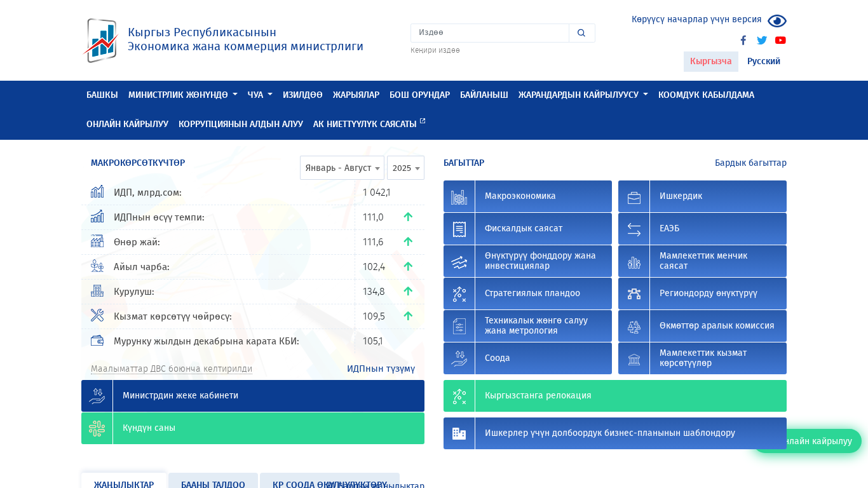The width and height of the screenshot is (868, 488).
Task: Click the ministry logo icon
Action: pos(101,41)
